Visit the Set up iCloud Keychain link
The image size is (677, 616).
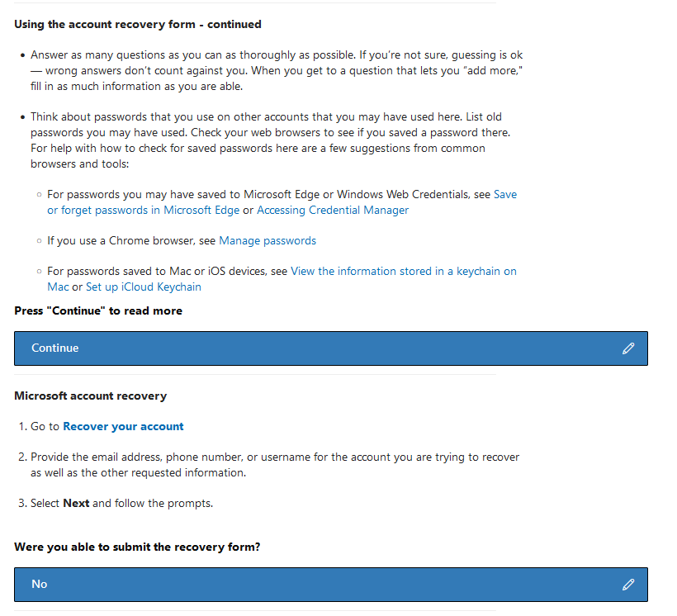pyautogui.click(x=144, y=287)
